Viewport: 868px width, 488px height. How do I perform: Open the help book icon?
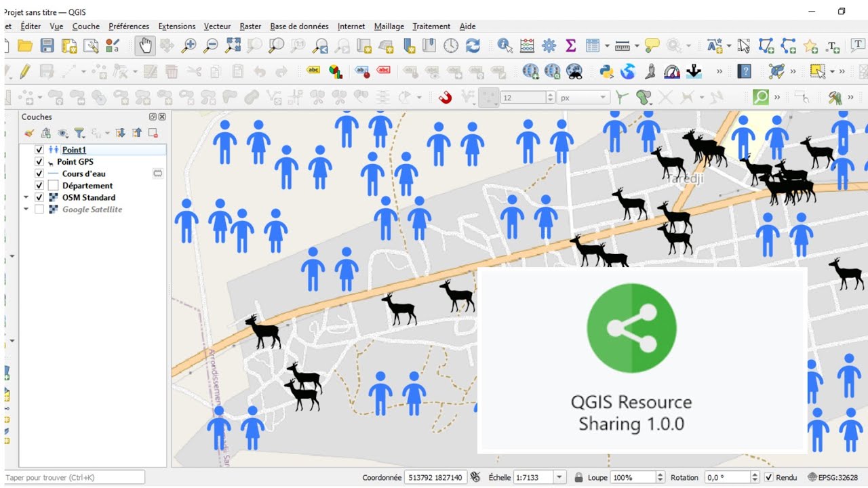coord(745,71)
